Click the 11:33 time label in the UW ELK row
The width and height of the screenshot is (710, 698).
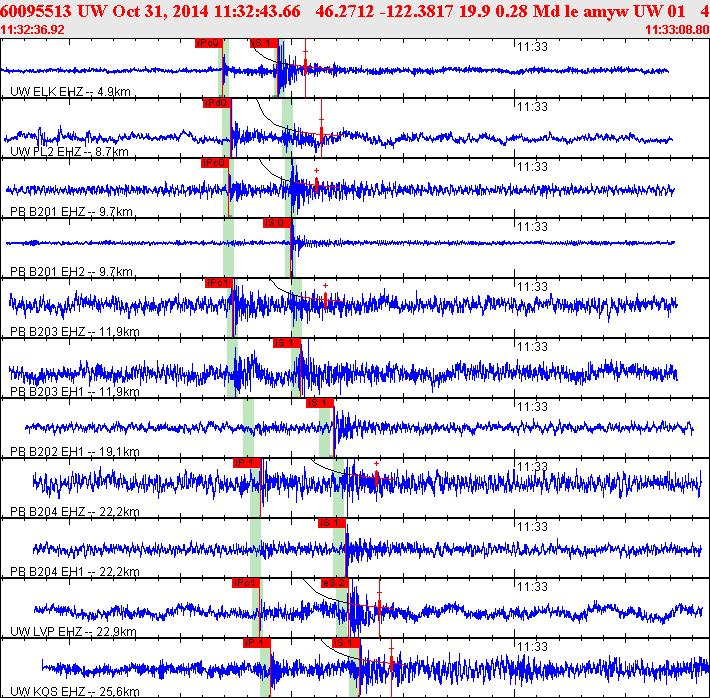click(532, 47)
